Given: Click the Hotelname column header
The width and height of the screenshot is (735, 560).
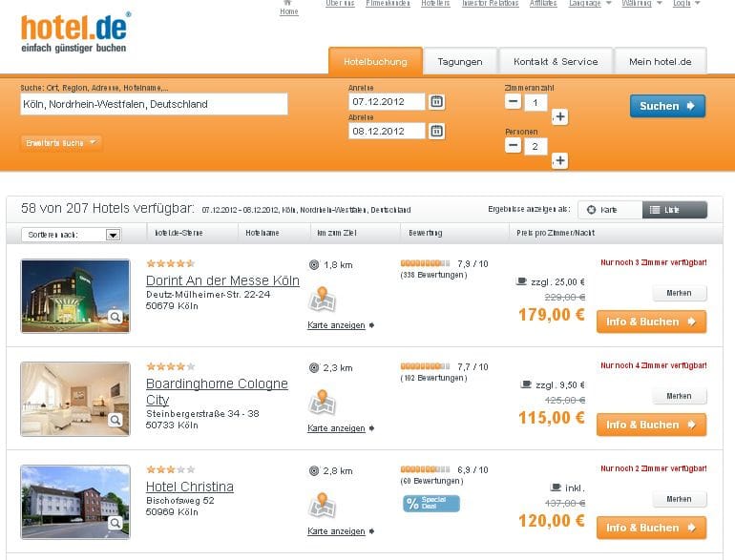Looking at the screenshot, I should [262, 233].
